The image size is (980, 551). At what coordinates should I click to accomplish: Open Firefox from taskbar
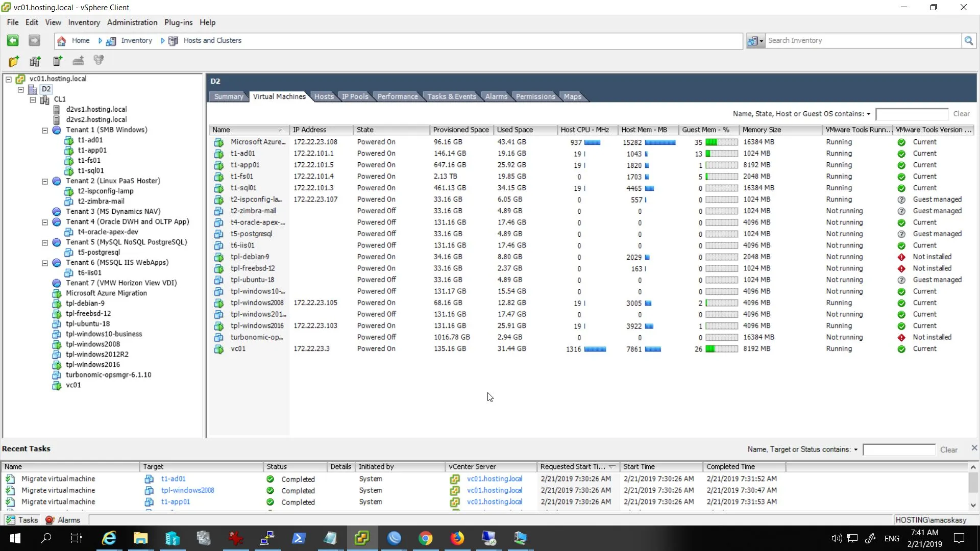click(457, 538)
